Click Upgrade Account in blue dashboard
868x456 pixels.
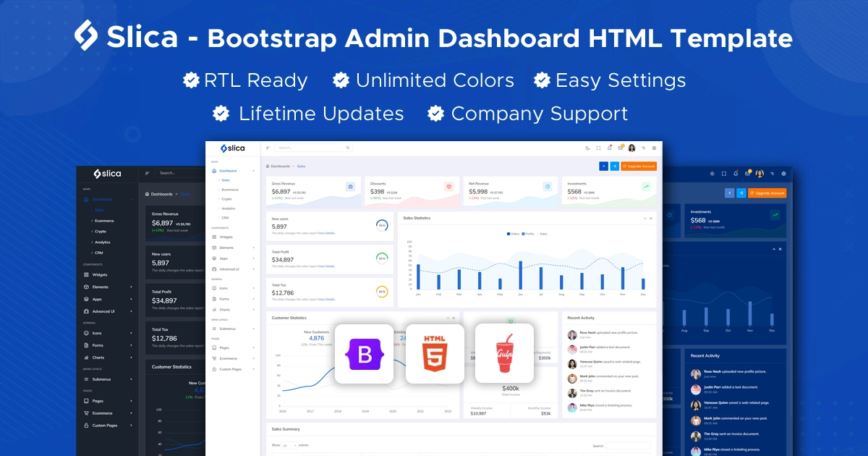(x=767, y=193)
